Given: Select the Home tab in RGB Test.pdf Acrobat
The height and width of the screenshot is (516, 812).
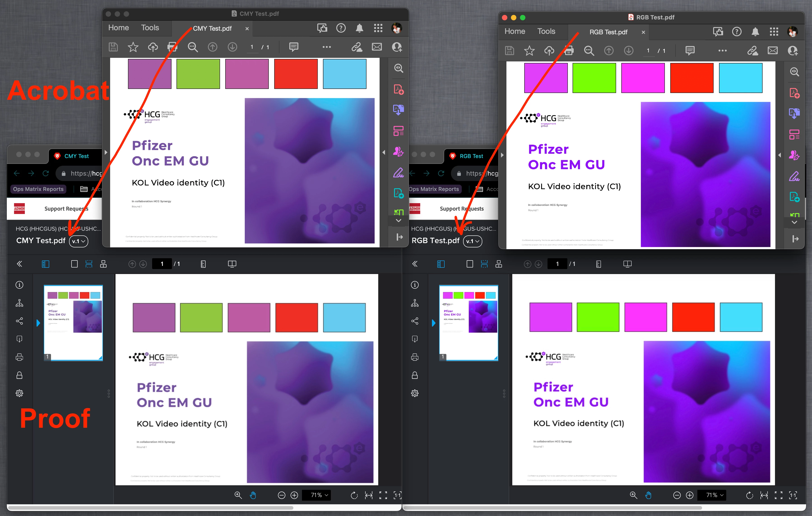Looking at the screenshot, I should point(515,31).
